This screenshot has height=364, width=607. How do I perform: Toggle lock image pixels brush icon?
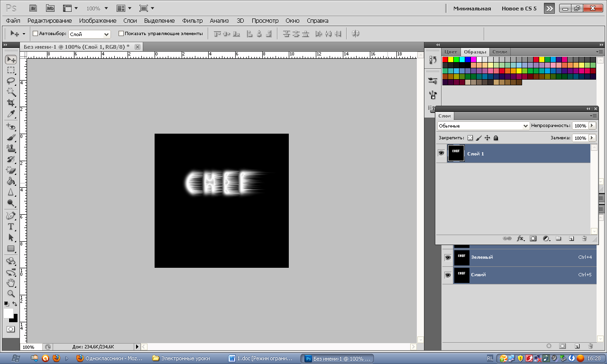click(478, 138)
